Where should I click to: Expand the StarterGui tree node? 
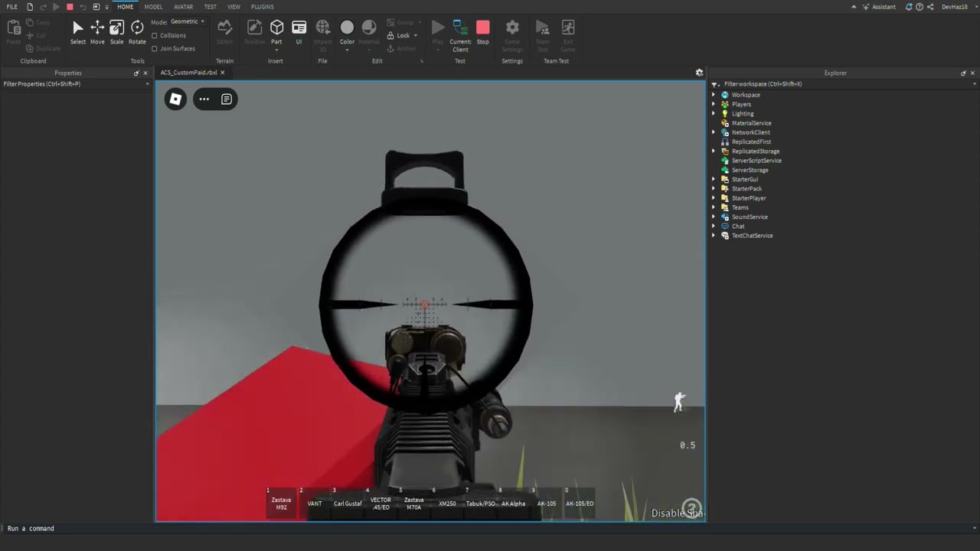point(714,179)
